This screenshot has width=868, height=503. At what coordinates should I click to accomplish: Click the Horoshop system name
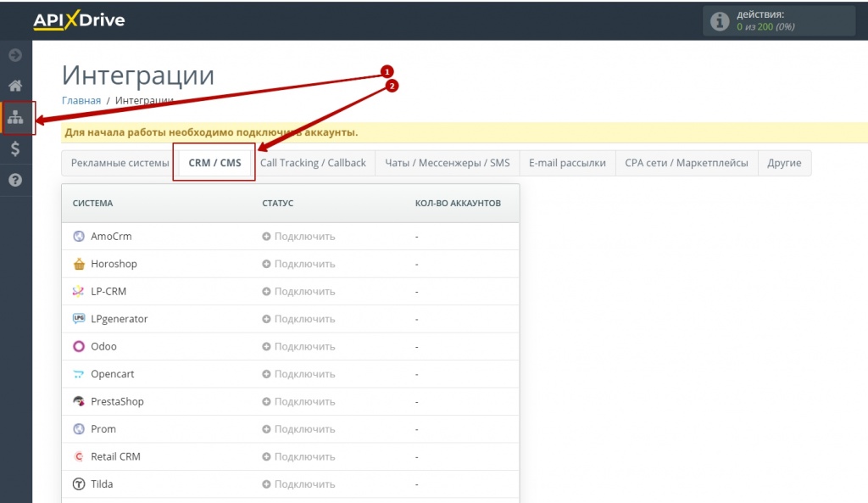coord(114,264)
